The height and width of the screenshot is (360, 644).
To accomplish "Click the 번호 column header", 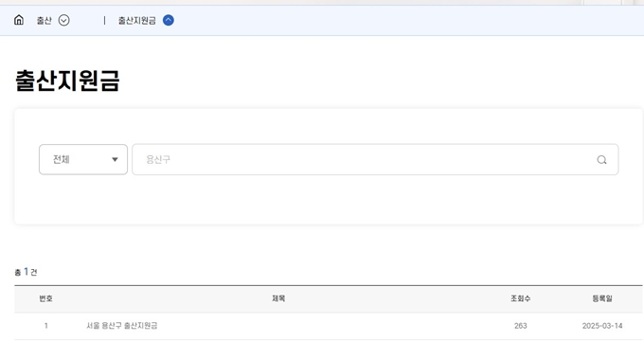I will 45,298.
